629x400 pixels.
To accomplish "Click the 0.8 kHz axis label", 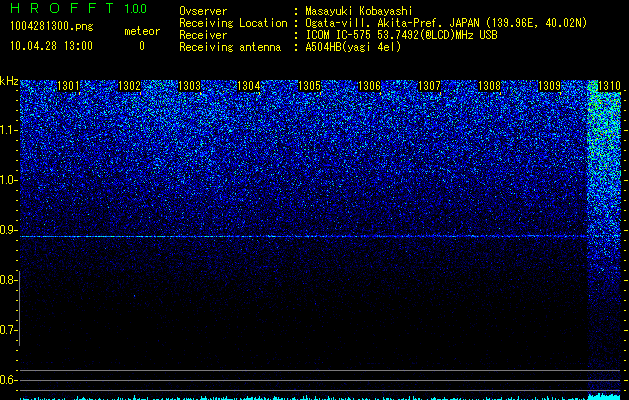I will coord(9,280).
